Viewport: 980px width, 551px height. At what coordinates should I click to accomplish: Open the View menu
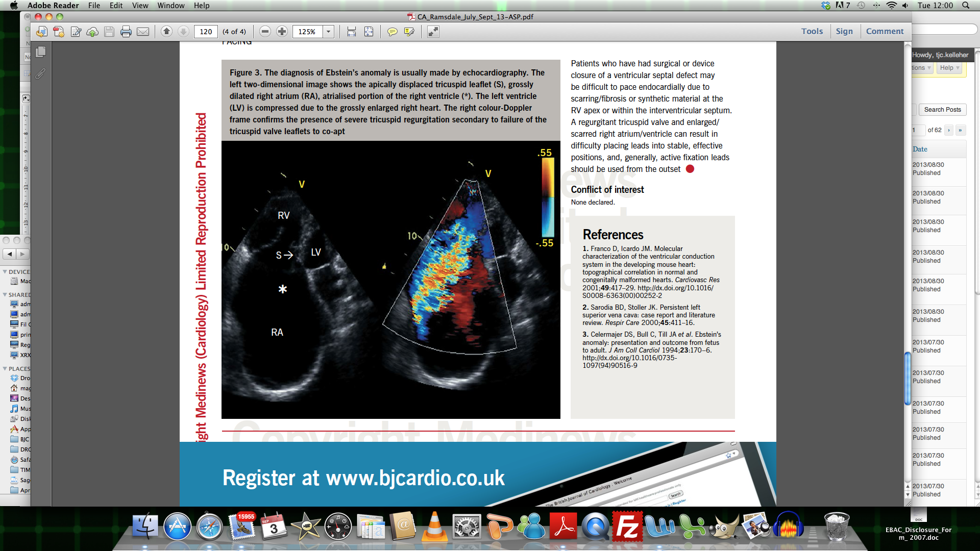pyautogui.click(x=140, y=6)
